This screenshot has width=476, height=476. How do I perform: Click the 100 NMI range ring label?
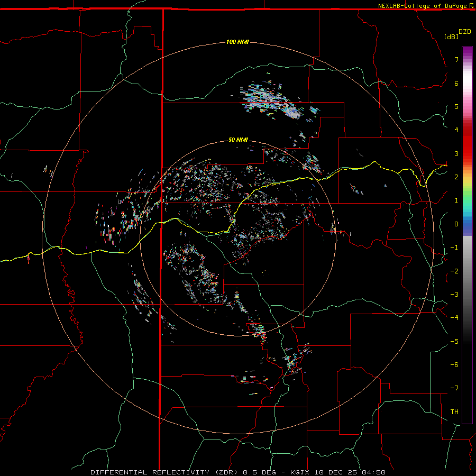coord(237,42)
